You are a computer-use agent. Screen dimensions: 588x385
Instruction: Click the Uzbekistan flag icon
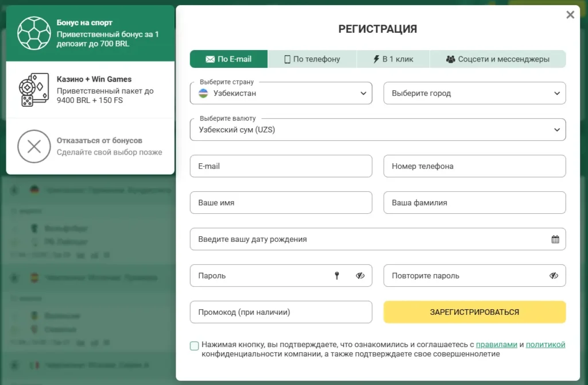203,93
